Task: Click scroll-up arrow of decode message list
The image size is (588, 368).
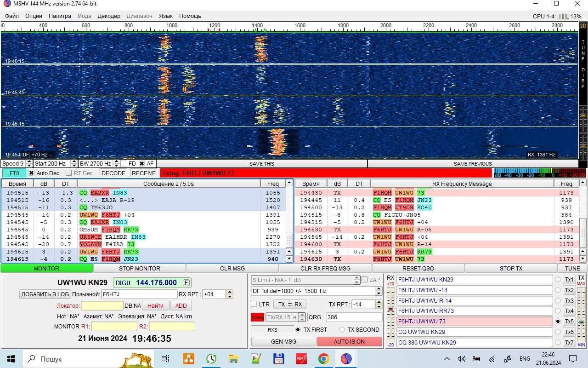Action: coord(289,183)
